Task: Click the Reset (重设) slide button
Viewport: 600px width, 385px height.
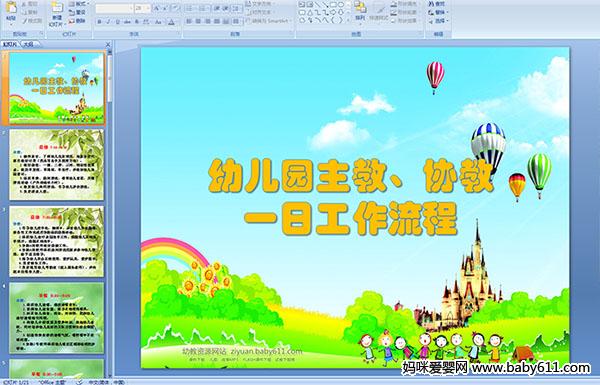Action: point(78,12)
